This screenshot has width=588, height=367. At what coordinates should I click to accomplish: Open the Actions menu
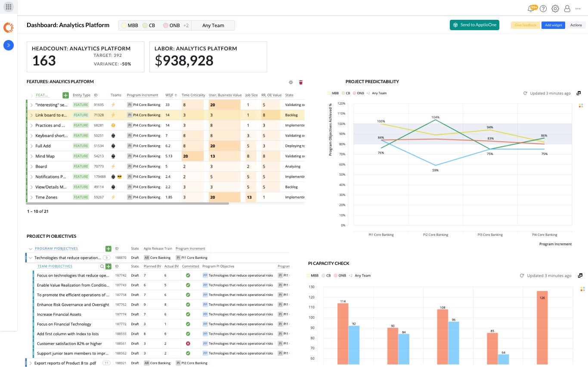[x=576, y=25]
